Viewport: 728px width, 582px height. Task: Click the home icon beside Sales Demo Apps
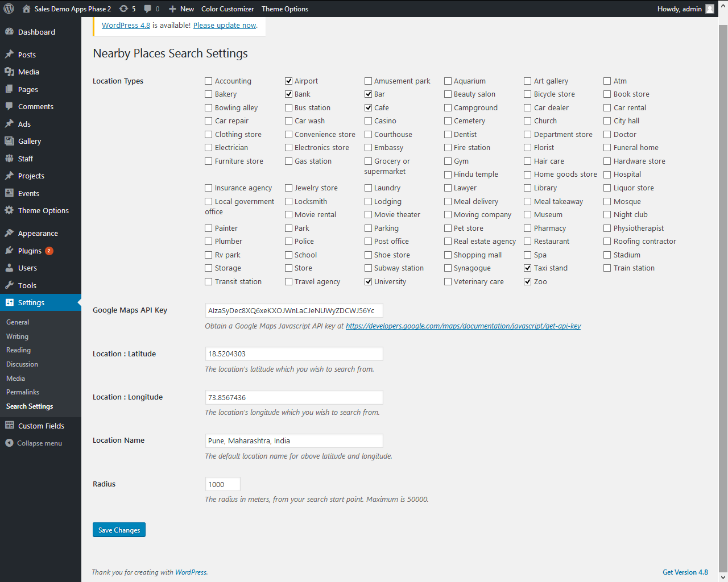[x=26, y=9]
